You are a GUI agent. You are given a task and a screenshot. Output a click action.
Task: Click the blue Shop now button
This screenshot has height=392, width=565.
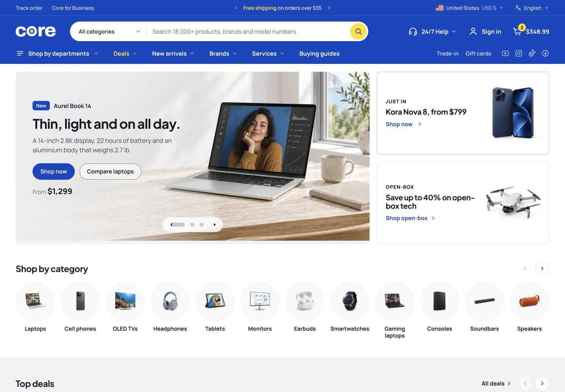(54, 171)
